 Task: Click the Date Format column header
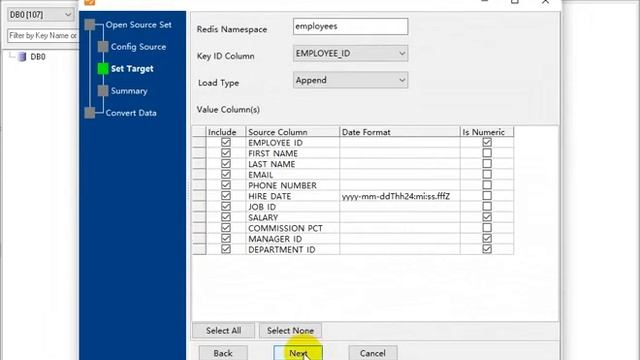tap(400, 132)
